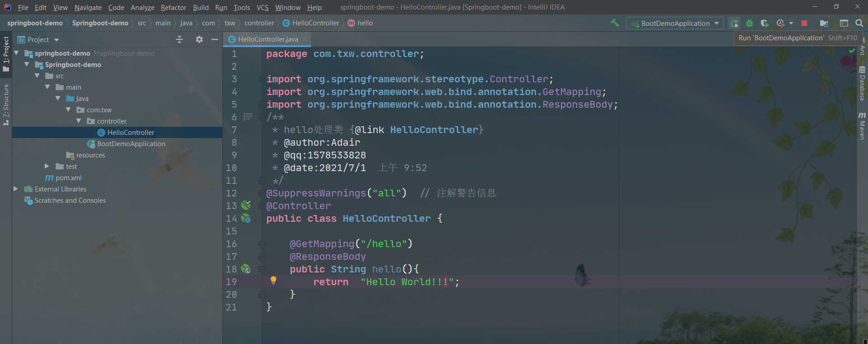
Task: Click the red Stop button
Action: click(x=804, y=23)
